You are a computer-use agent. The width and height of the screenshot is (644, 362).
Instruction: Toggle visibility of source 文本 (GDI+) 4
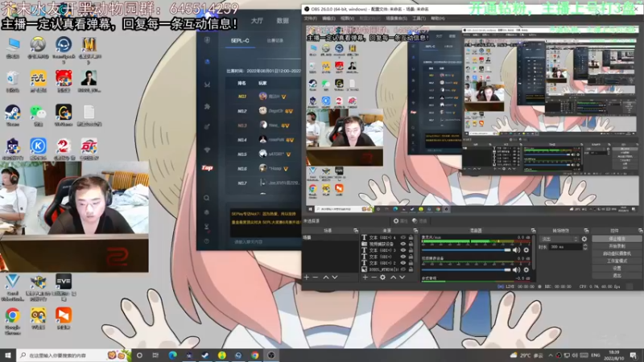tap(403, 237)
